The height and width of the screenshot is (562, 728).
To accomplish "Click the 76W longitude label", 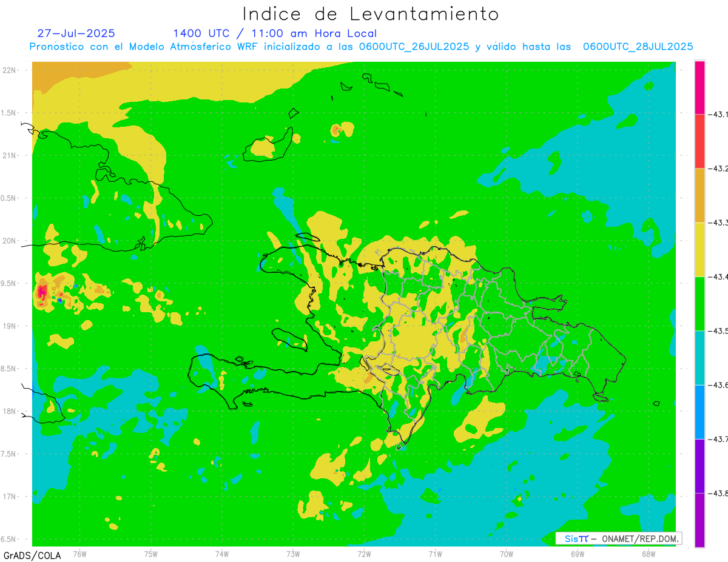I will coord(79,555).
